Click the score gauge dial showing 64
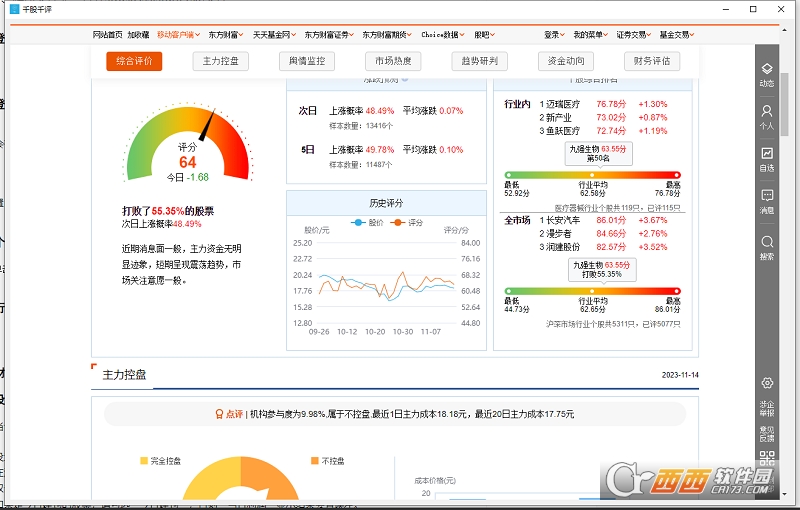This screenshot has width=800, height=510. pos(188,143)
